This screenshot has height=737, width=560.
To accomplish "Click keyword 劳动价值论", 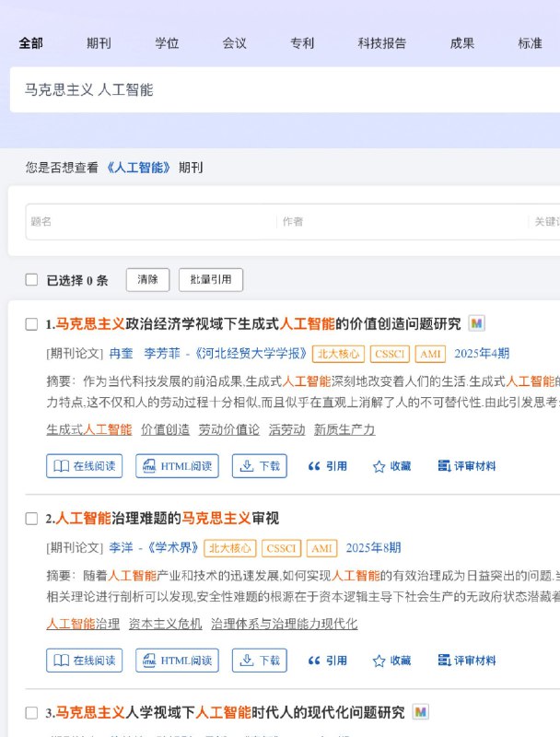I will (228, 429).
